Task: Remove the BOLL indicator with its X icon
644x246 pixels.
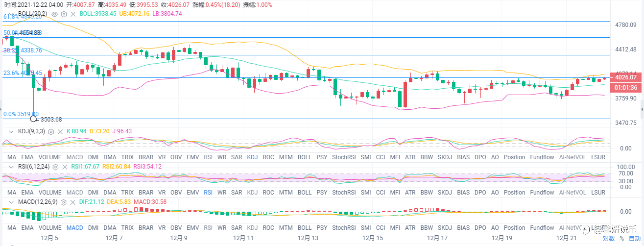Action: point(73,14)
